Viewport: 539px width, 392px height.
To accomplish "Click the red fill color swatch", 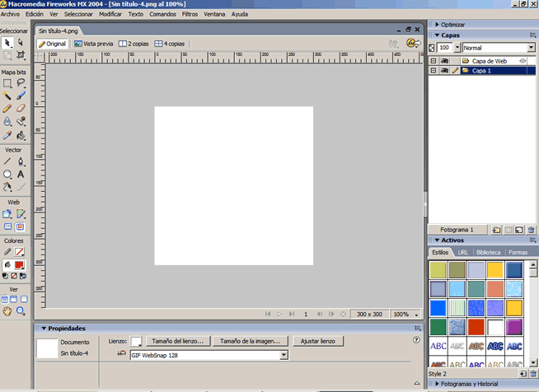I will pos(21,265).
